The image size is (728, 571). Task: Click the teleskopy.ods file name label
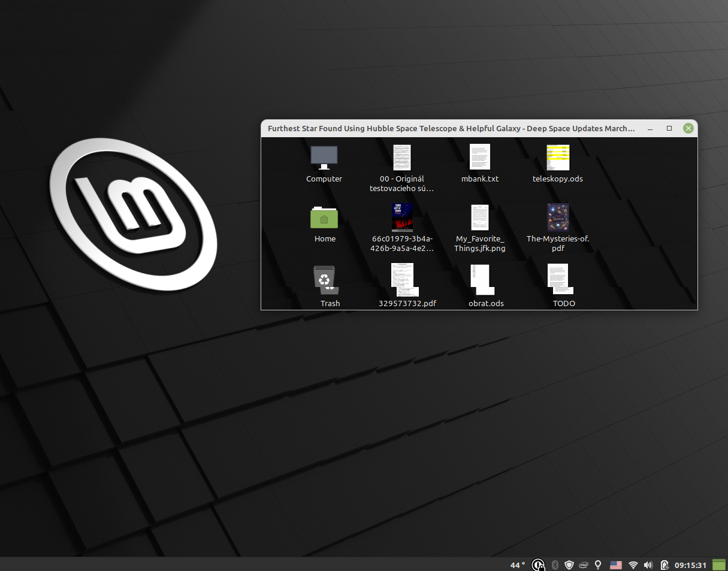pos(558,179)
